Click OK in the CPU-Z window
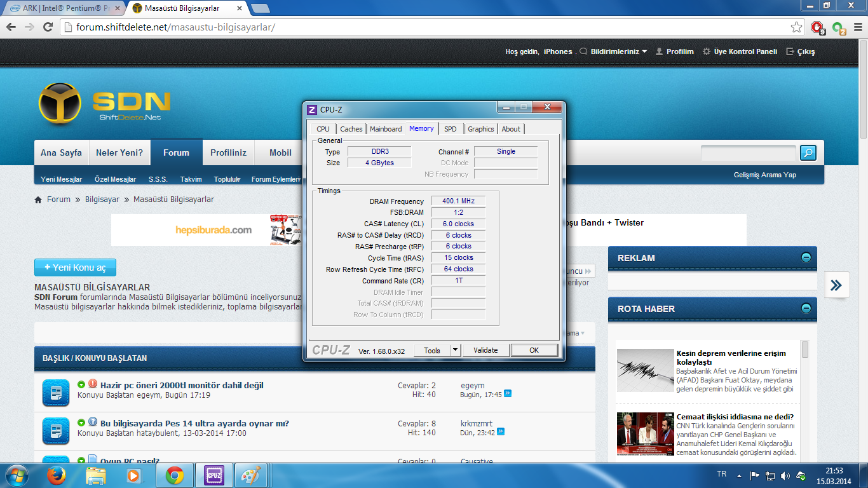868x488 pixels. coord(534,350)
